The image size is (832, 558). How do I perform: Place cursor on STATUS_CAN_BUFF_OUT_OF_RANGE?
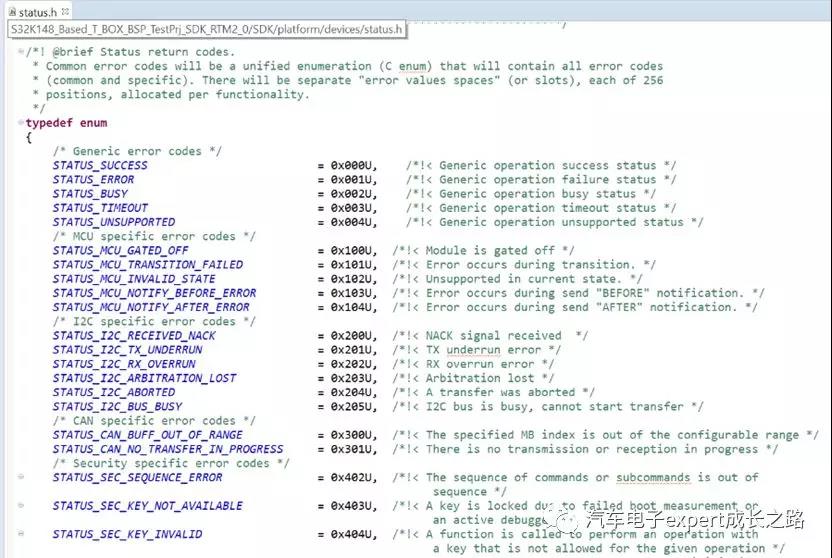pos(147,435)
